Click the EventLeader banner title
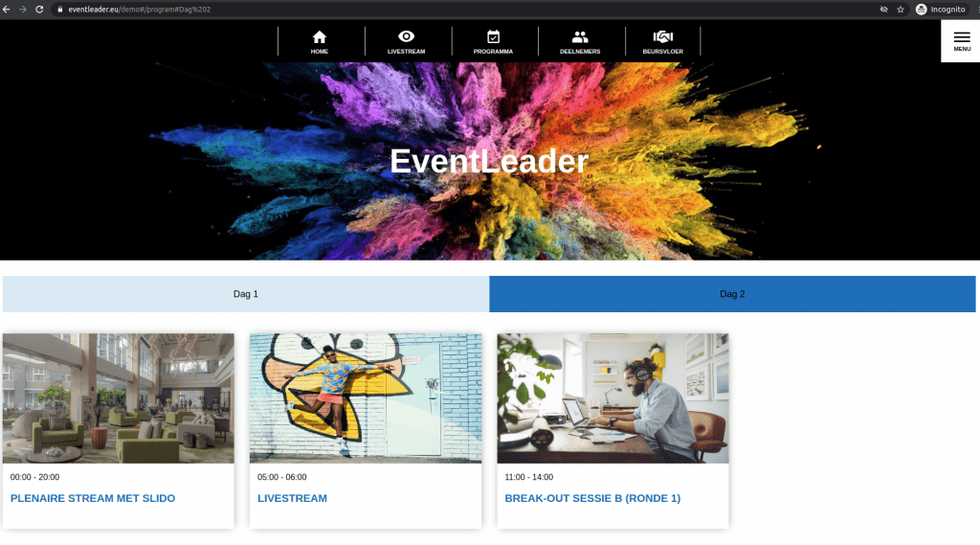The width and height of the screenshot is (980, 545). click(489, 161)
